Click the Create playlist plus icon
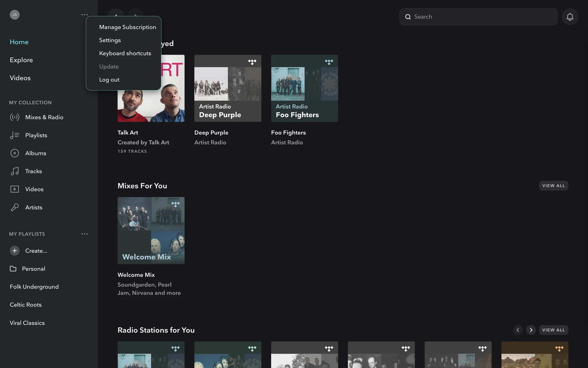Image resolution: width=588 pixels, height=368 pixels. [14, 251]
